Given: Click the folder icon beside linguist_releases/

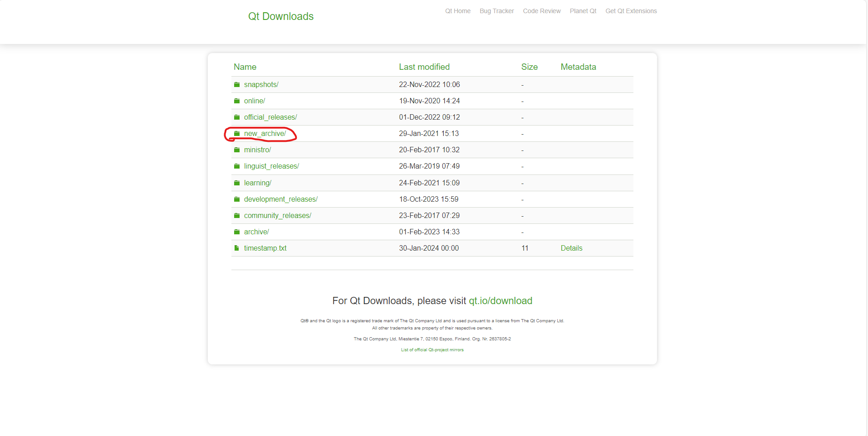Looking at the screenshot, I should (237, 166).
